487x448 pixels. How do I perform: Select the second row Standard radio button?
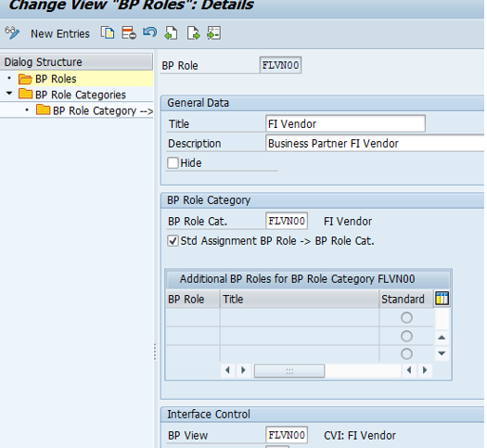point(406,336)
